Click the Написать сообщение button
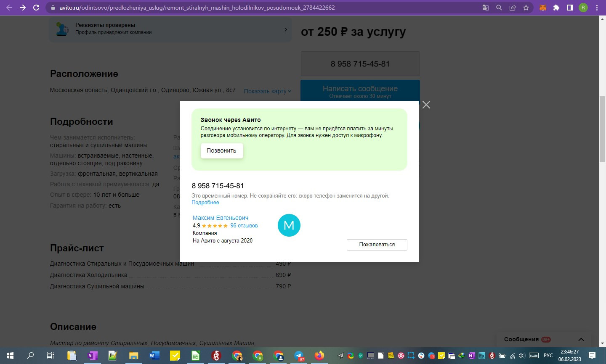 coord(360,92)
